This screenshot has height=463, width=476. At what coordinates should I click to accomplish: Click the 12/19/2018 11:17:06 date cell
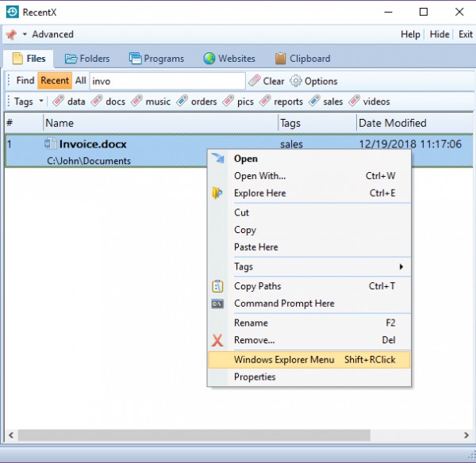410,143
